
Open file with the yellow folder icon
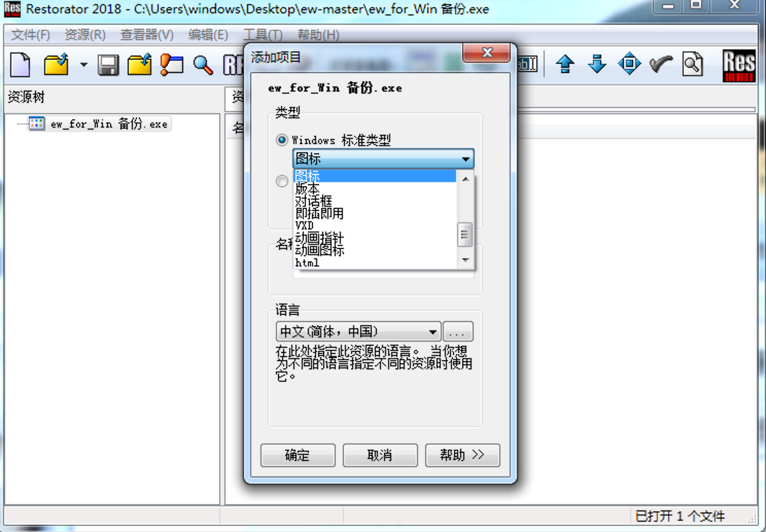[56, 65]
